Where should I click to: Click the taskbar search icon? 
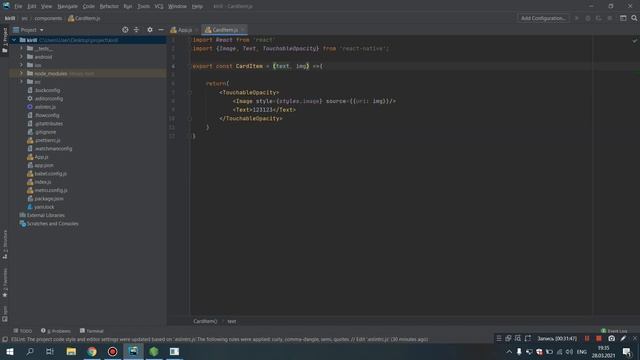[x=30, y=351]
